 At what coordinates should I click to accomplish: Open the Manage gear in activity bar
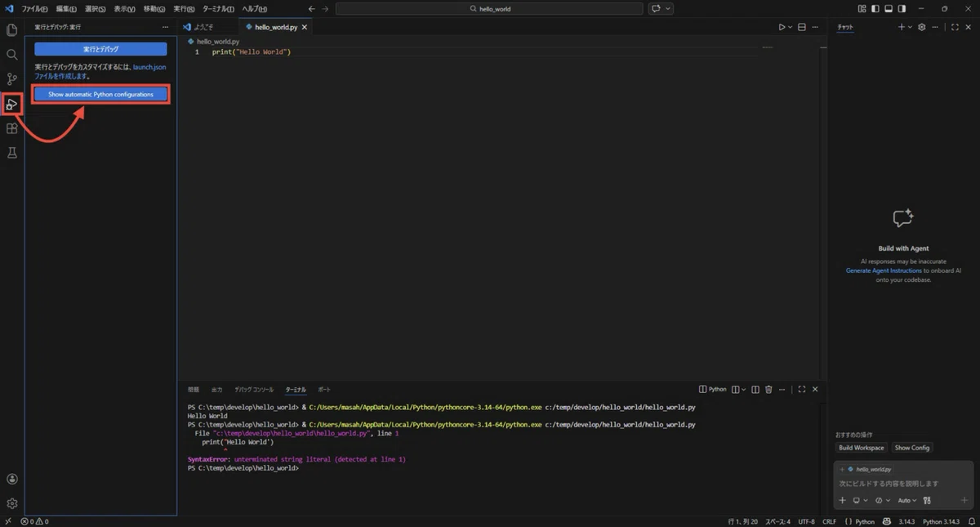[x=11, y=503]
